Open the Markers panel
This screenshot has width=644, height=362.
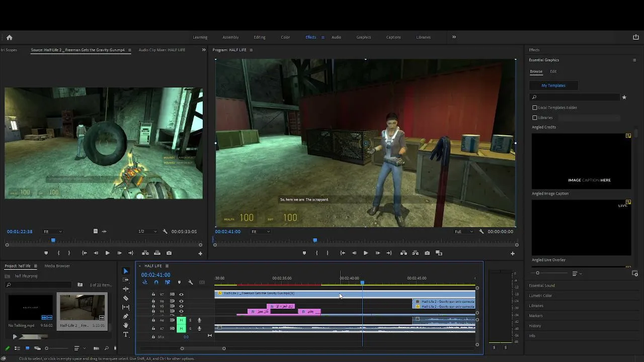click(x=536, y=316)
